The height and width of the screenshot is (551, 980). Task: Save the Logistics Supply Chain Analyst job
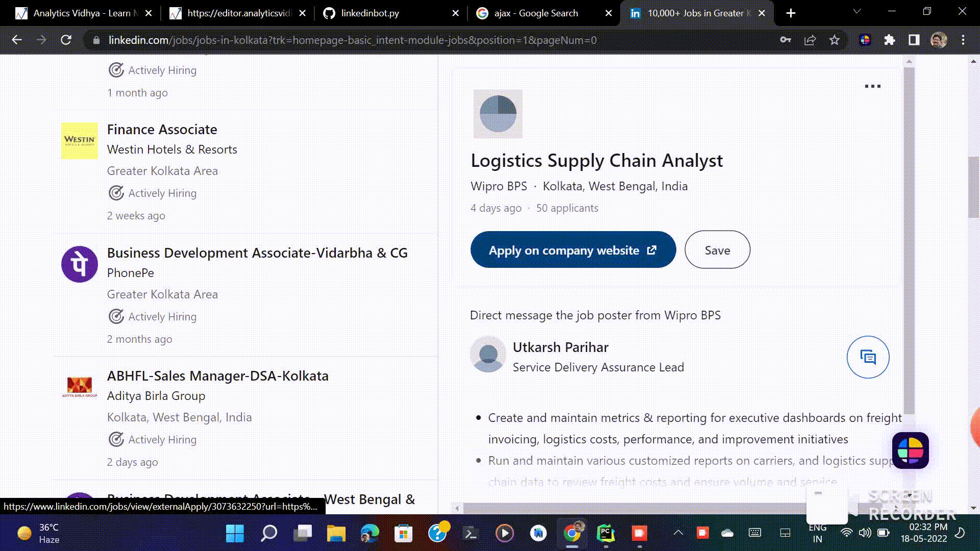tap(717, 250)
